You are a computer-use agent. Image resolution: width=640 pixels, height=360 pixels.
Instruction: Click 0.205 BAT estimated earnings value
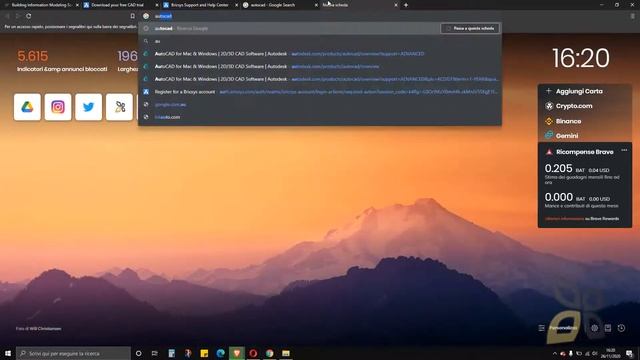pyautogui.click(x=558, y=169)
